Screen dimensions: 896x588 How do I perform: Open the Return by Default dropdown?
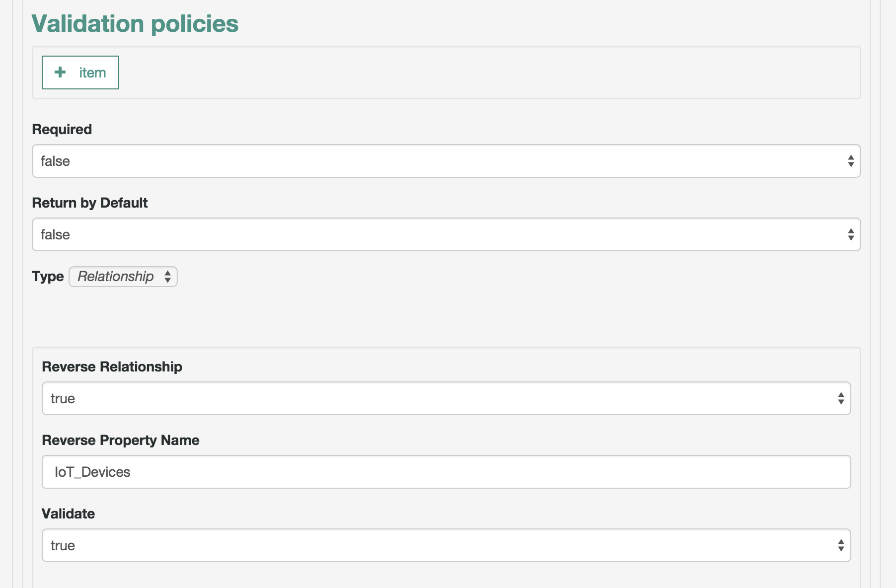click(x=446, y=234)
